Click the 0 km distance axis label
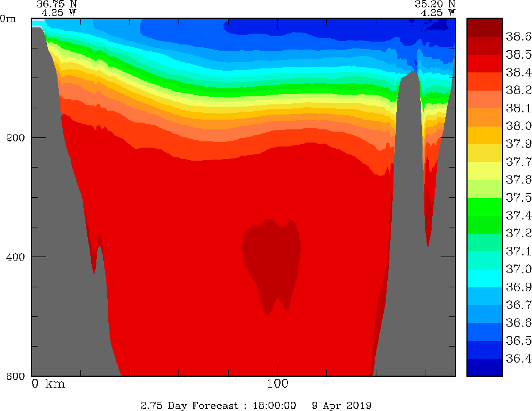This screenshot has height=411, width=532. [x=48, y=384]
